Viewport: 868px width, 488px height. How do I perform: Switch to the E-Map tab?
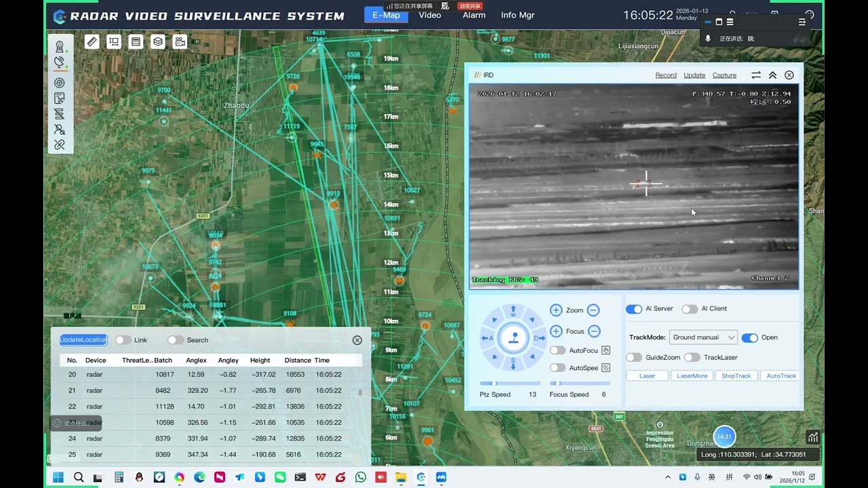386,15
